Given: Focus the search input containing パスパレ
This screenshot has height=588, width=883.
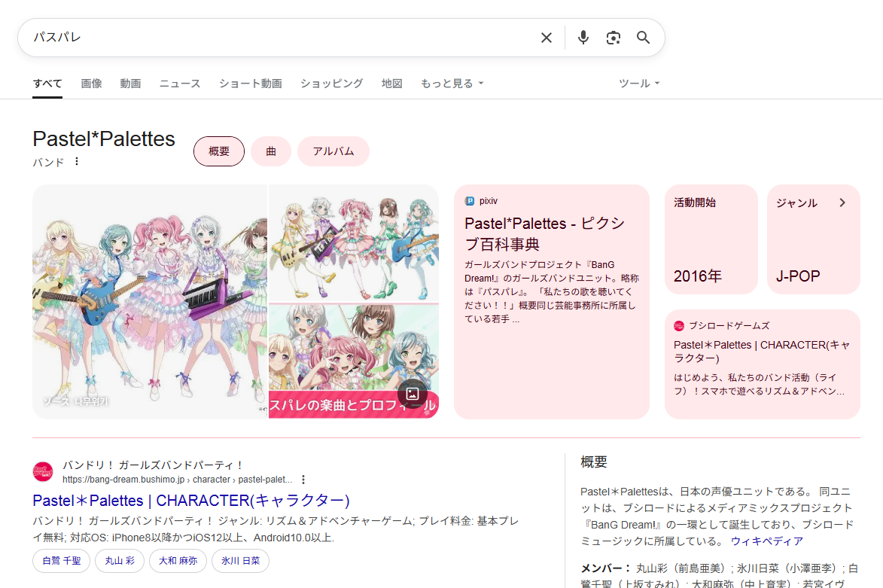Looking at the screenshot, I should point(282,38).
